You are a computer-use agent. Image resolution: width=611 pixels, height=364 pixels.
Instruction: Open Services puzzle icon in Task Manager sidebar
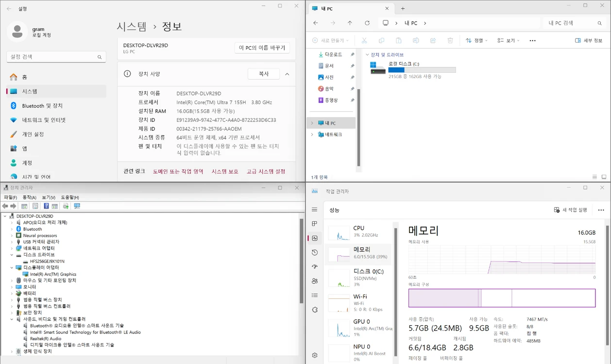[315, 310]
